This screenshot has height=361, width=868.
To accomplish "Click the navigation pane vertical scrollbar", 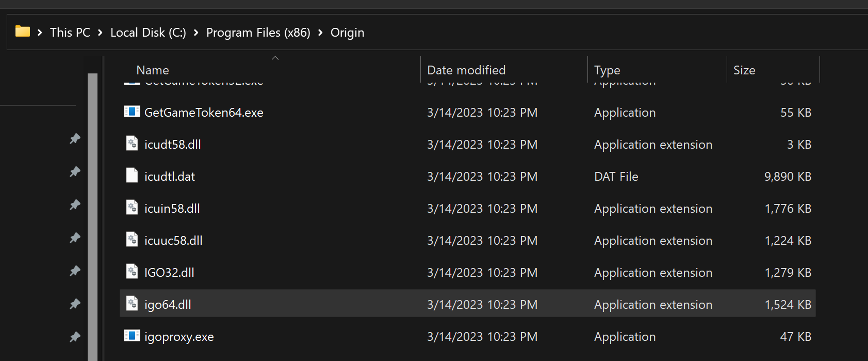I will (x=92, y=217).
